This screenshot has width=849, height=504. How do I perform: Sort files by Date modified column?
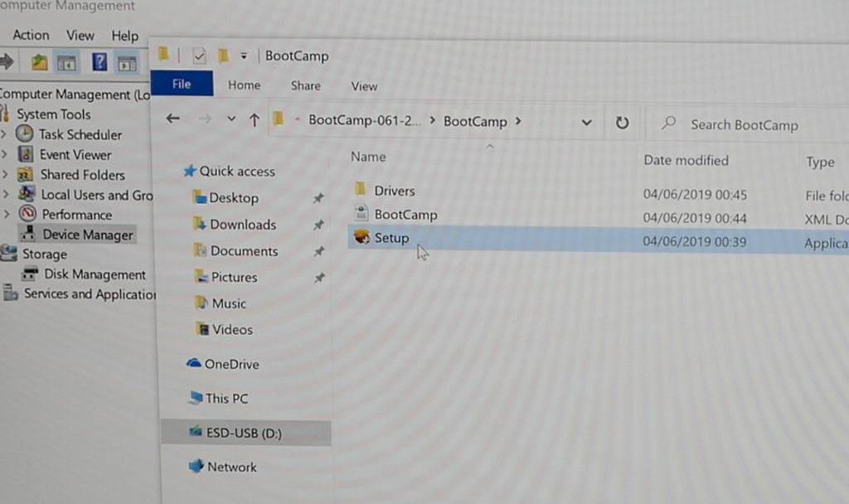(686, 160)
